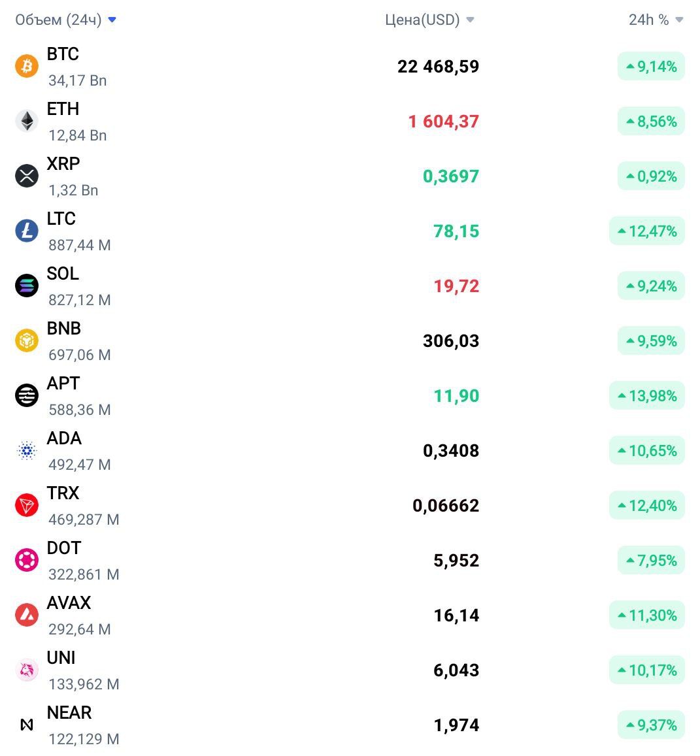Open the Bitcoin BTC coin icon
The width and height of the screenshot is (700, 756).
coord(27,66)
